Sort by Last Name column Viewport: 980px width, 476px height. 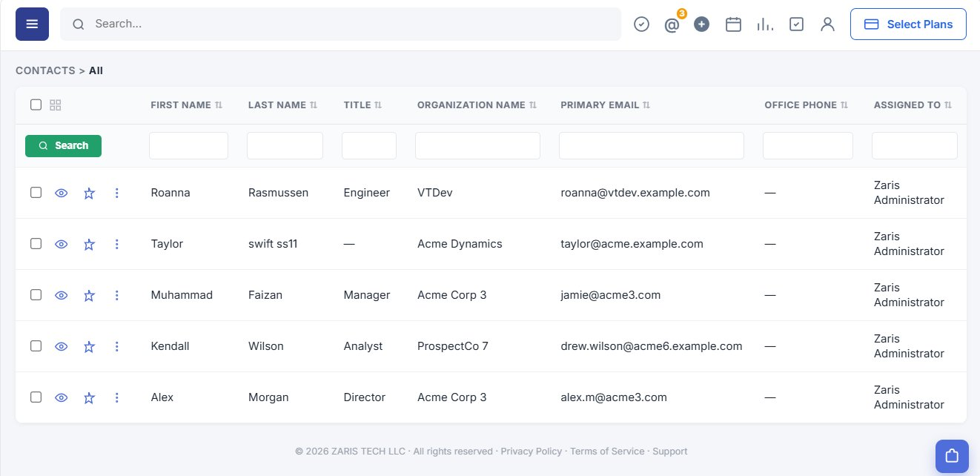click(282, 105)
